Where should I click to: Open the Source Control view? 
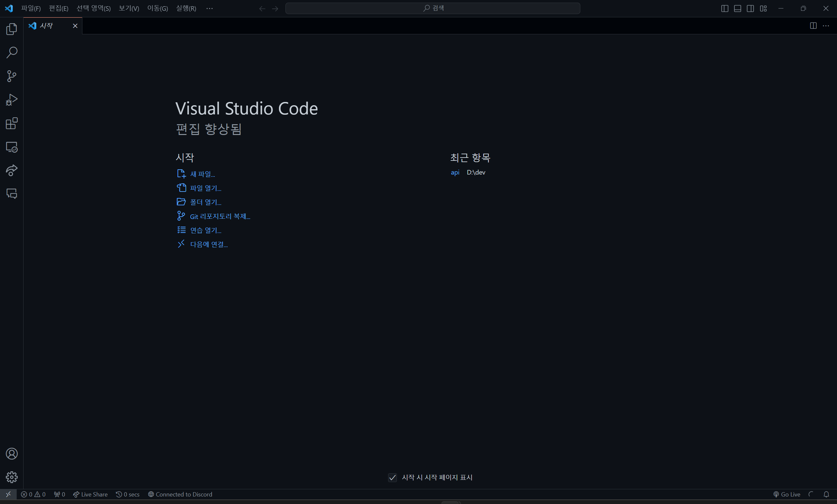tap(11, 76)
